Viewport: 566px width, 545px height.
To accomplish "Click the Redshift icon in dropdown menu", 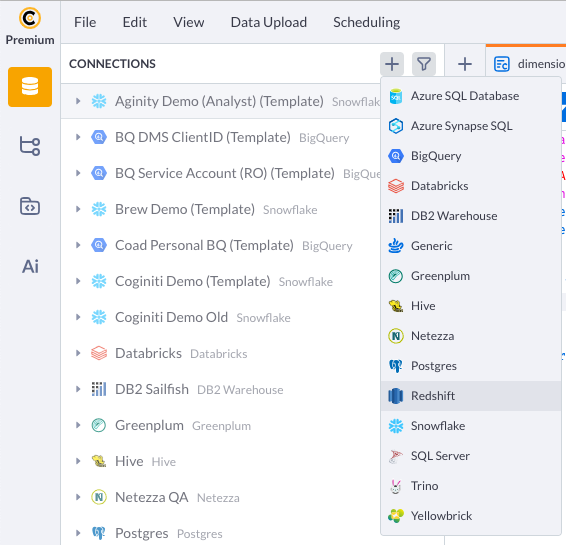I will (x=396, y=396).
